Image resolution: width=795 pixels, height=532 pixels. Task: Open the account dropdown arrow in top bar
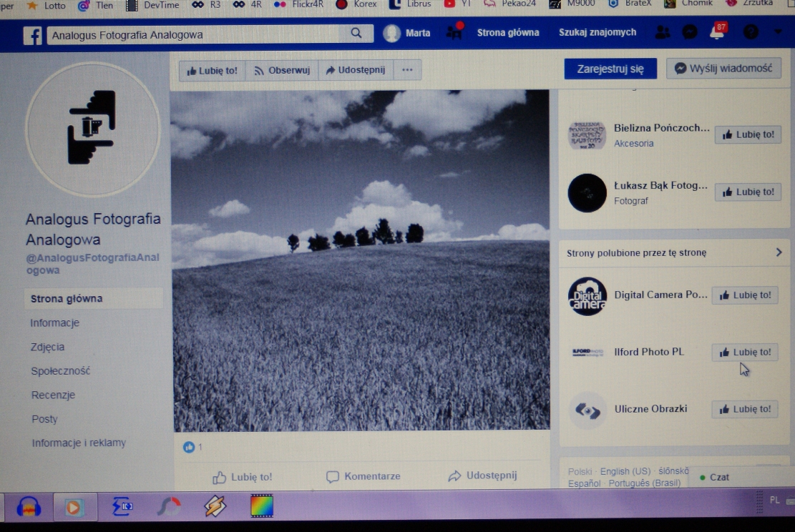click(779, 32)
